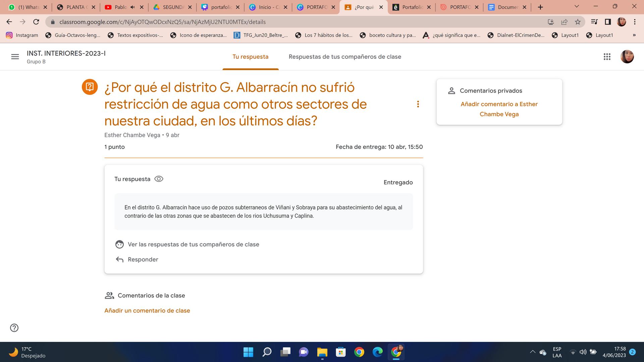Click Añadir un comentario de clase
This screenshot has width=644, height=362.
click(x=147, y=310)
